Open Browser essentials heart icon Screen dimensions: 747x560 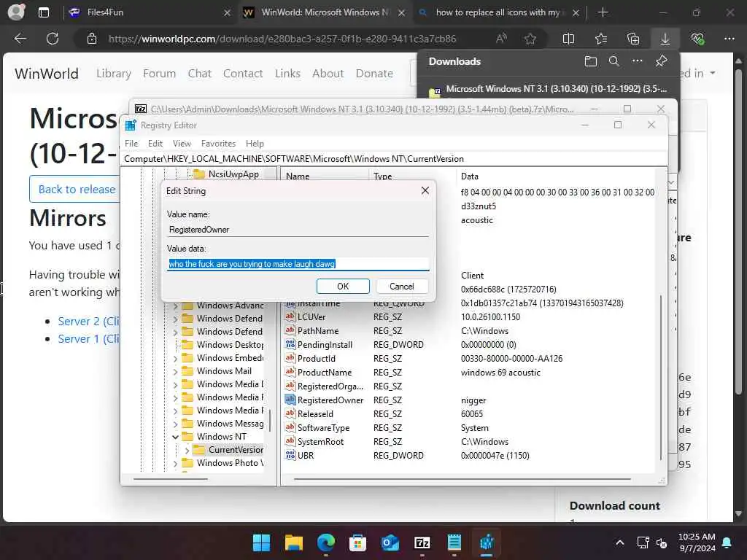pyautogui.click(x=697, y=39)
